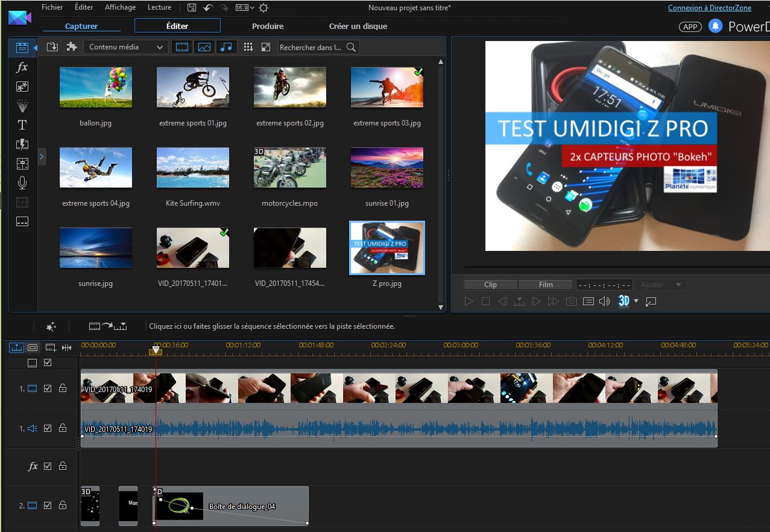Toggle the chapter track checkbox at top

[x=48, y=363]
